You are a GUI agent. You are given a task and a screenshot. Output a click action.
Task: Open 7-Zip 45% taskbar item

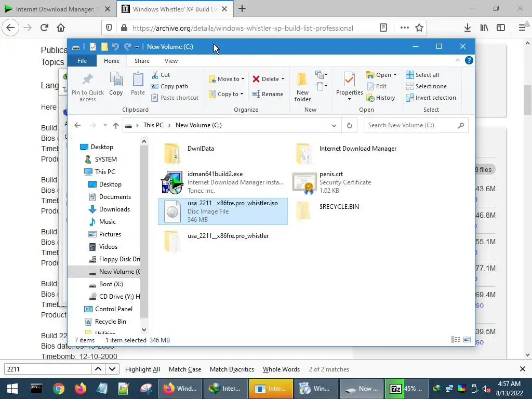[406, 389]
